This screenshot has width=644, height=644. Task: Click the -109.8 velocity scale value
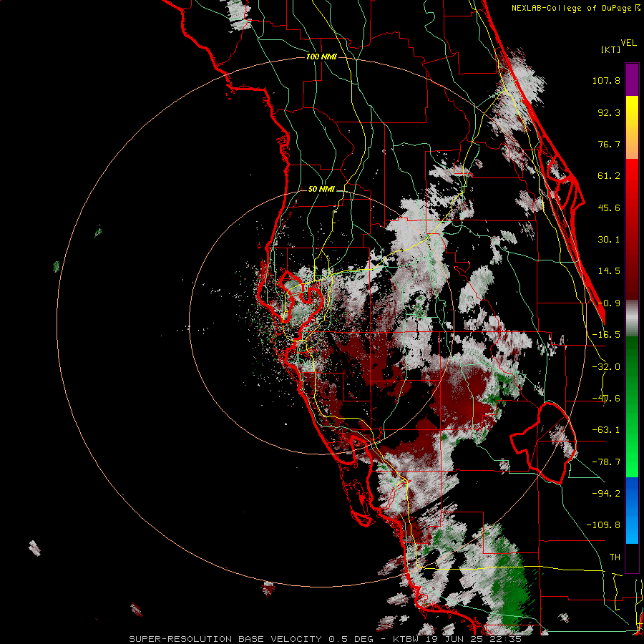[x=603, y=525]
